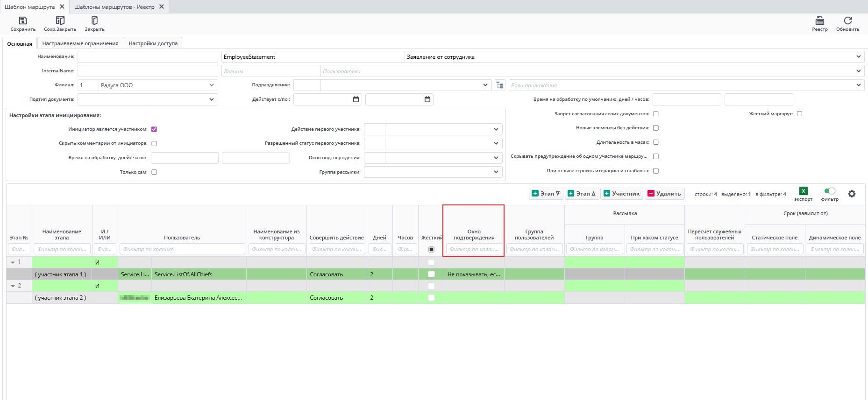Image resolution: width=868 pixels, height=400 pixels.
Task: Click the Пересчет служебных пользователей column header
Action: 714,234
